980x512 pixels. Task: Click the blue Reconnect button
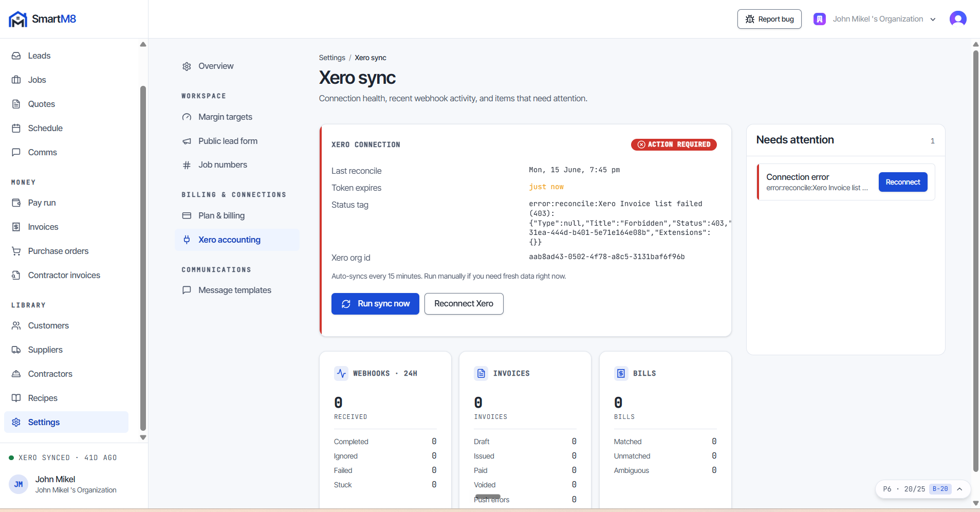pos(903,182)
